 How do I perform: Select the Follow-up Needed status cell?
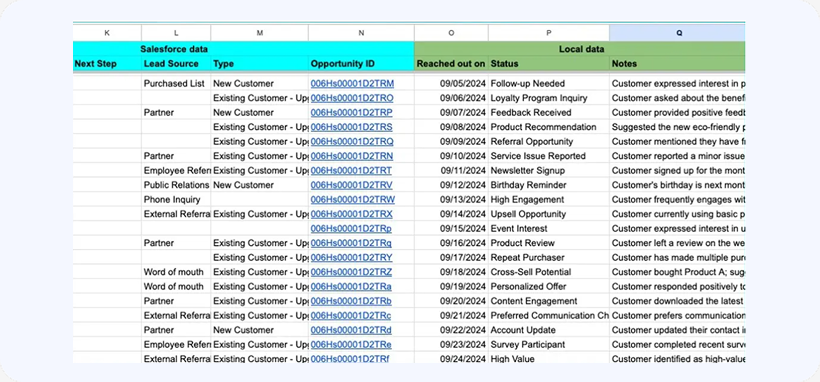(x=549, y=83)
